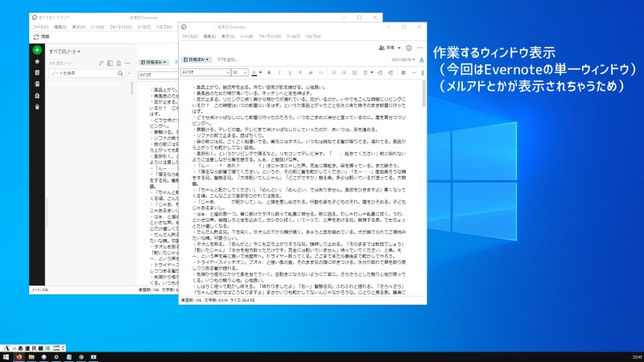Toggle bold formatting
This screenshot has height=362, width=644.
[x=269, y=72]
